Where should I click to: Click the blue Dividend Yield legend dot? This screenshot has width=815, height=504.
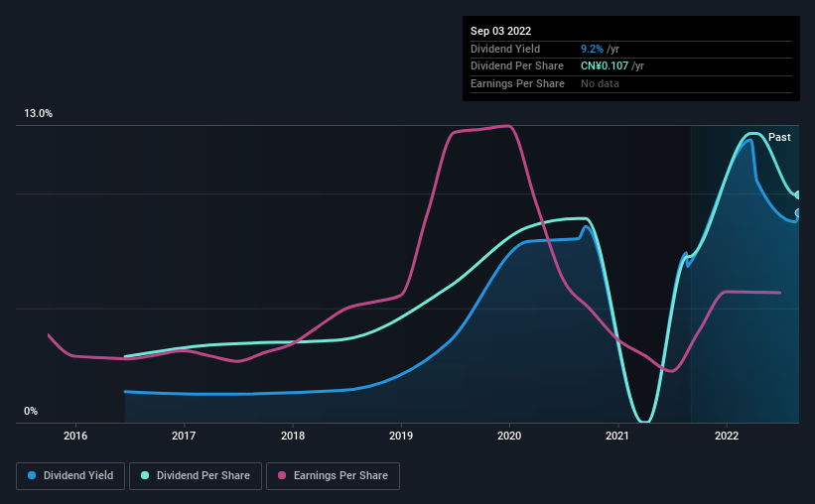pos(32,475)
